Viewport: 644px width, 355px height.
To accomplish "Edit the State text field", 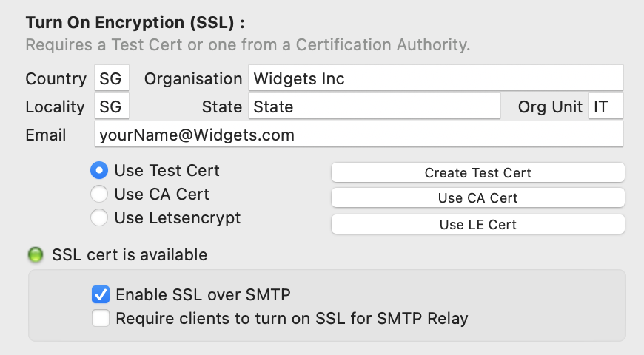I will [374, 106].
